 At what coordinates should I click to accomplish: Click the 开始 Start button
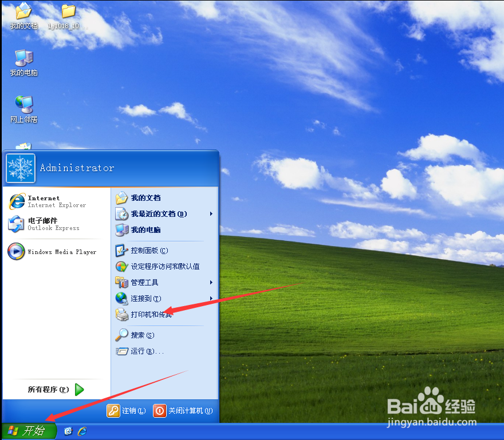tap(29, 431)
